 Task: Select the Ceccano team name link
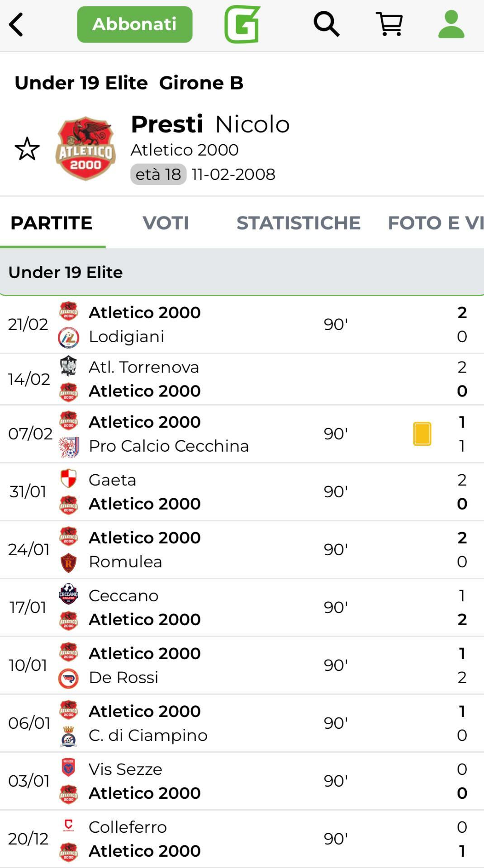coord(123,596)
